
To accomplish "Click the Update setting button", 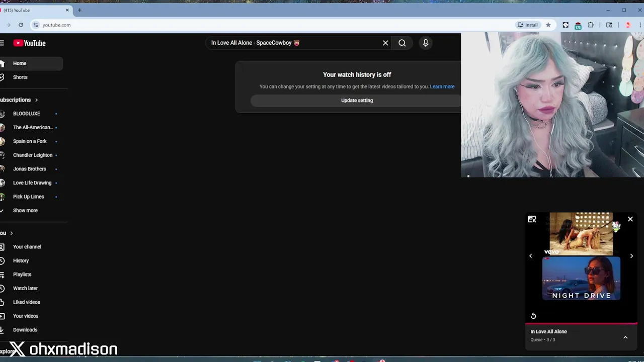I will pos(356,100).
